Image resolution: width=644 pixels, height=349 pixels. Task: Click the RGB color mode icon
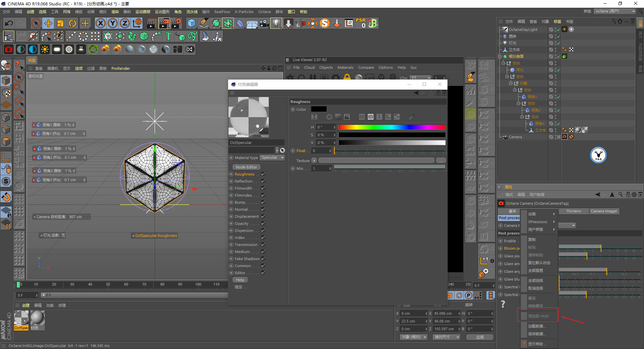(362, 117)
